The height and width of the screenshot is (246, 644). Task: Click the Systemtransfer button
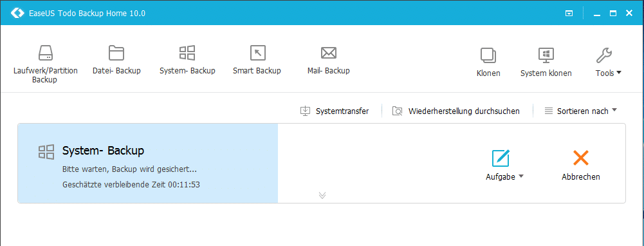pyautogui.click(x=335, y=111)
